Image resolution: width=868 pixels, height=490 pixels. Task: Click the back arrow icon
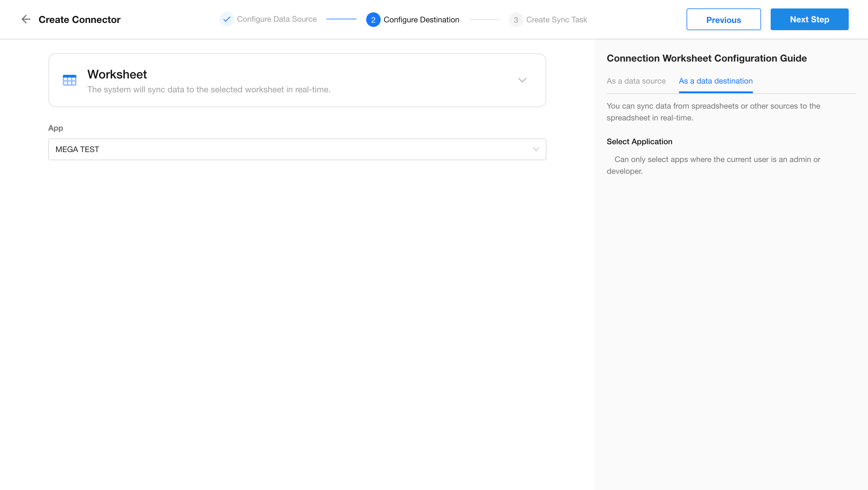(26, 19)
